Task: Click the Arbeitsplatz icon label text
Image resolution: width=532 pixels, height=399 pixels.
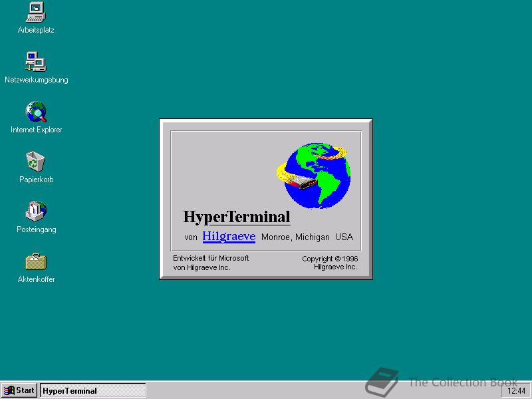Action: point(36,30)
